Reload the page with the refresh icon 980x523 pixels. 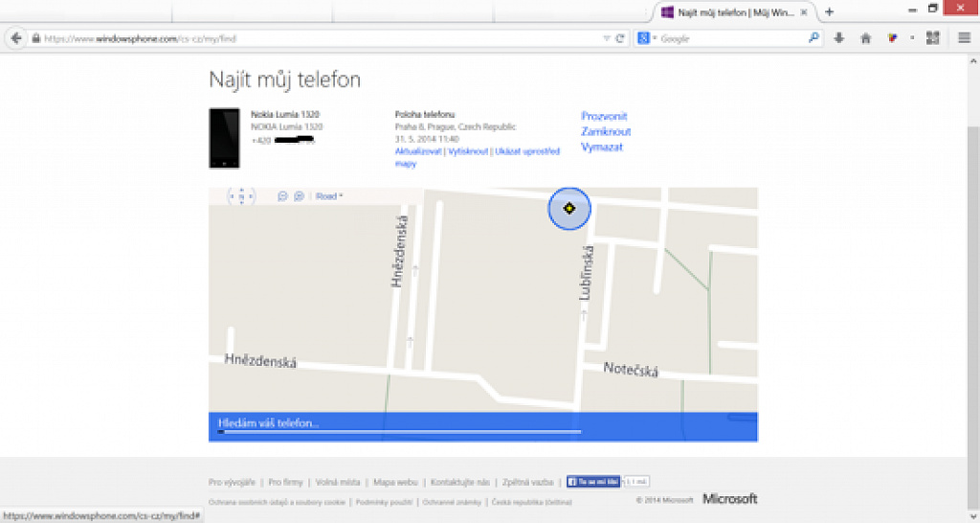620,38
